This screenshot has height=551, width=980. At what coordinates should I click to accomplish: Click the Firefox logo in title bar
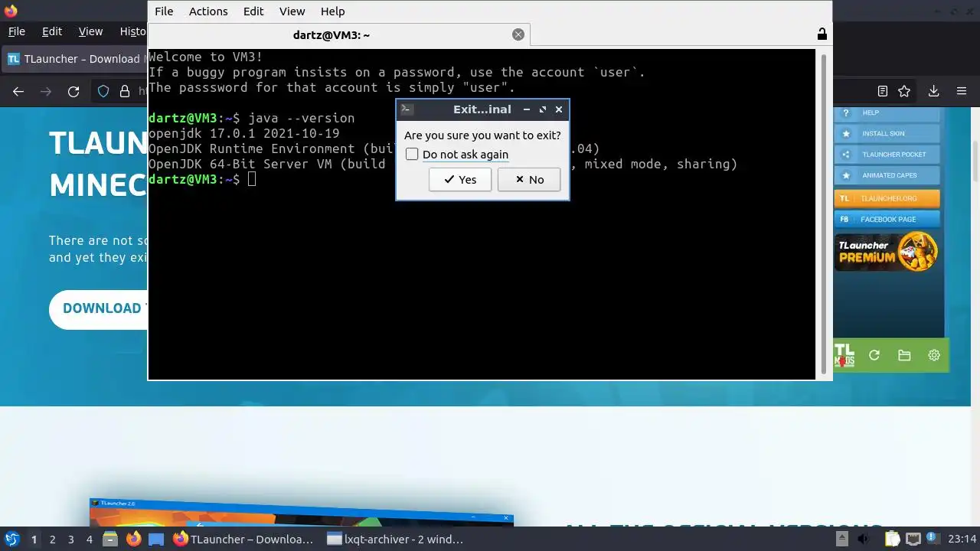(11, 11)
